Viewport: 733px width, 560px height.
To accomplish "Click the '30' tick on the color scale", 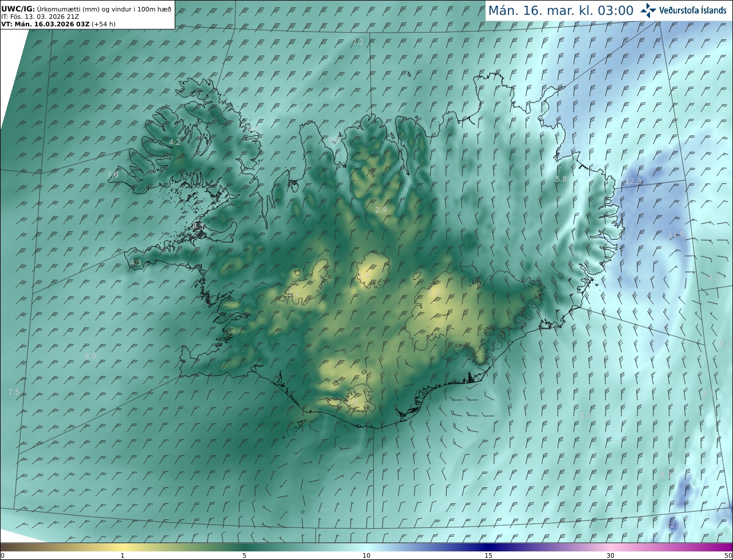I will pos(610,555).
